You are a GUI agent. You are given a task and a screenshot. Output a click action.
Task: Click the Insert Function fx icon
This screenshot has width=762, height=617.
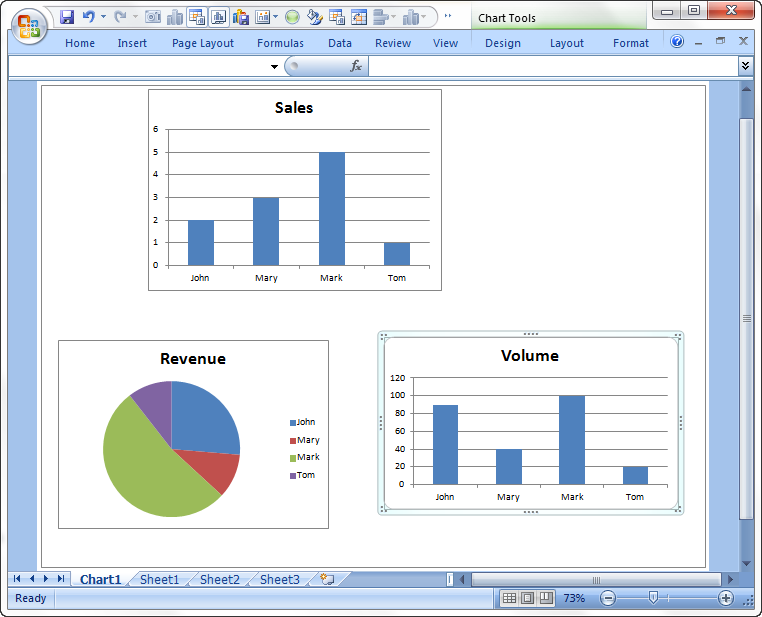point(356,66)
